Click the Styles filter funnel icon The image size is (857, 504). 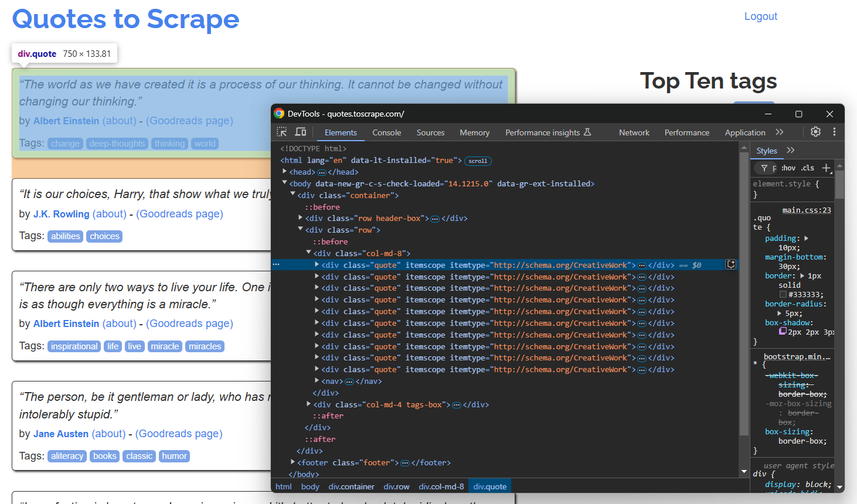click(764, 168)
